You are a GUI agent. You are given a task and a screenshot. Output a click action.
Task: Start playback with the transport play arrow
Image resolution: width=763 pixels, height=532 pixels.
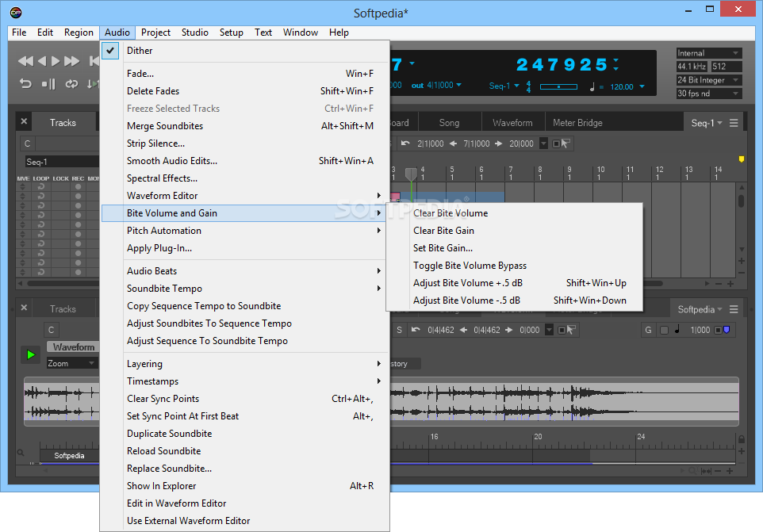(x=56, y=61)
